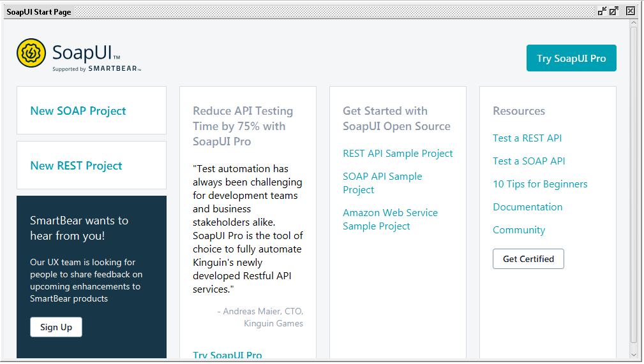This screenshot has width=644, height=364.
Task: Open 10 Tips for Beginners link
Action: [540, 184]
